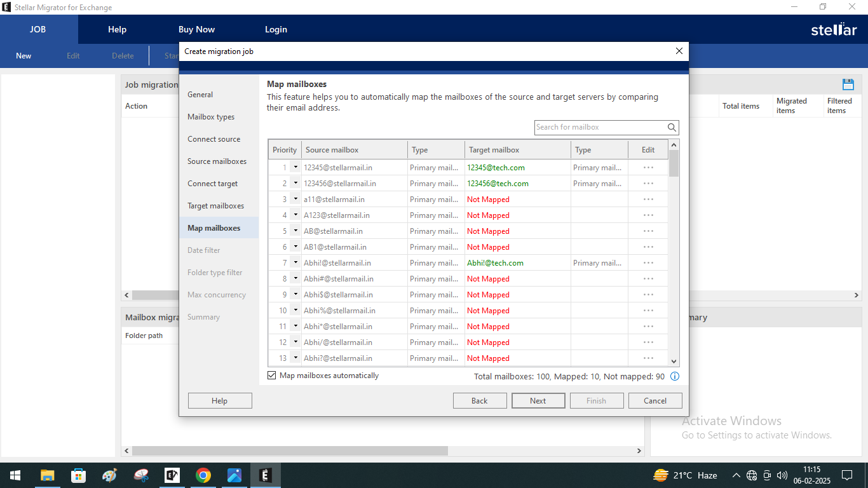Open edit dots for A123@stellarmail.in row
The height and width of the screenshot is (488, 868).
(x=648, y=215)
